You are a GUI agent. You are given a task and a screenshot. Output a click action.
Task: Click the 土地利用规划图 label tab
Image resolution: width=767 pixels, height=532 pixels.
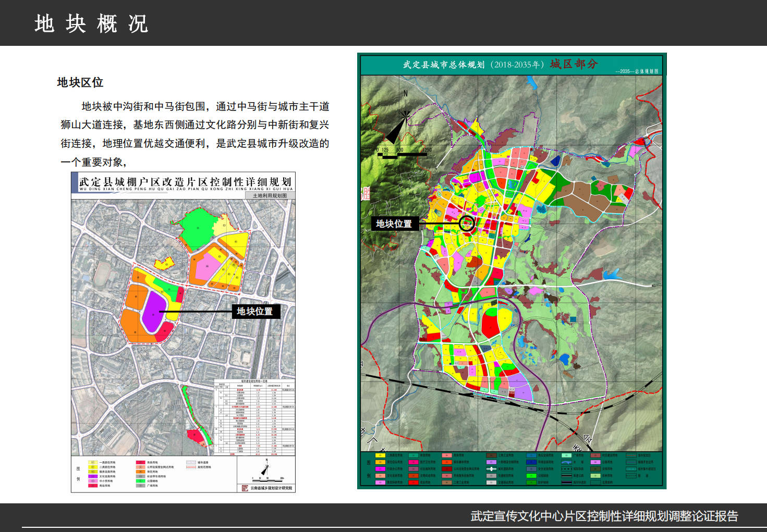click(x=270, y=196)
